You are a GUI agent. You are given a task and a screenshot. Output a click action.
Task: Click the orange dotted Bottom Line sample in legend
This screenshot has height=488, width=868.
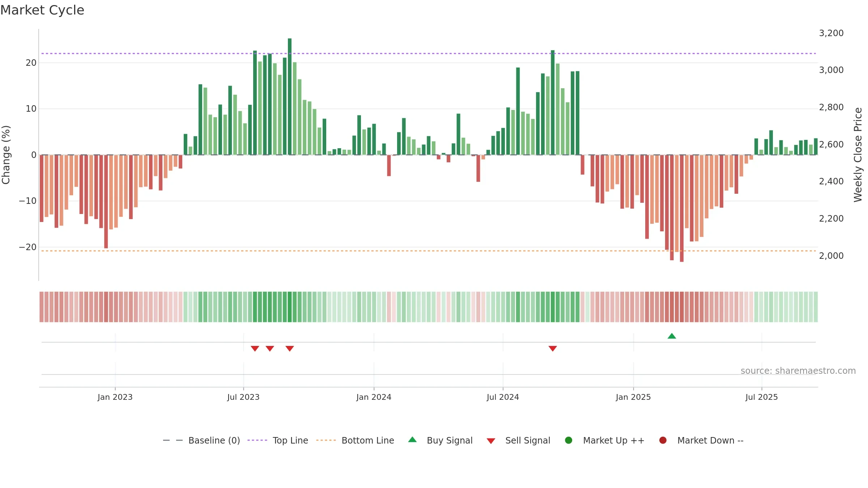(326, 440)
